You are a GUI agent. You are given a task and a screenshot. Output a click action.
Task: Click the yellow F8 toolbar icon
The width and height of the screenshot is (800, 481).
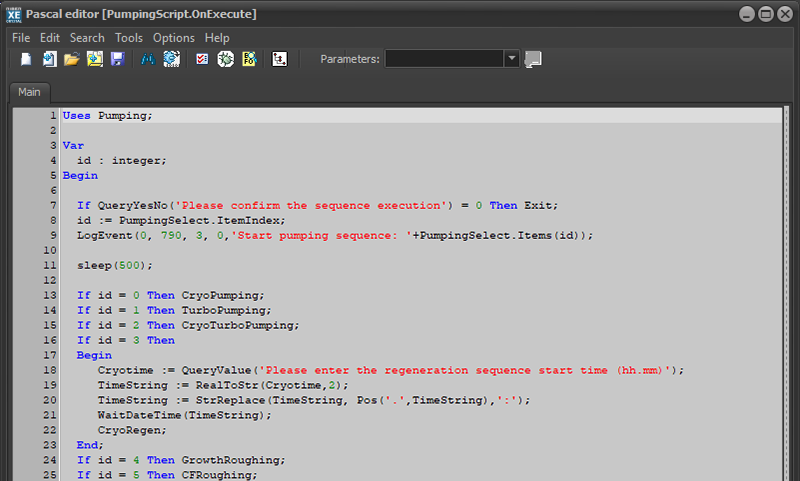(x=249, y=60)
